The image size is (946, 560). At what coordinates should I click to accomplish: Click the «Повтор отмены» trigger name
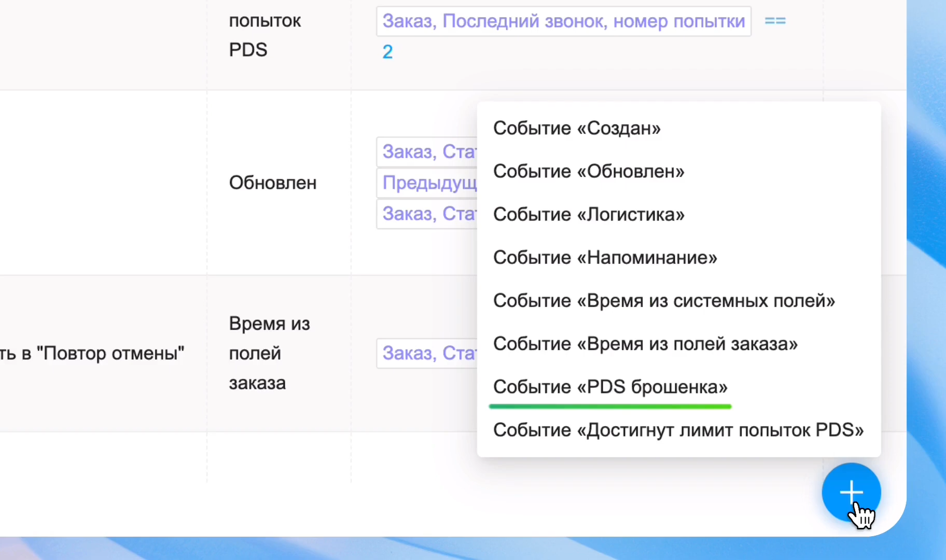[x=92, y=353]
